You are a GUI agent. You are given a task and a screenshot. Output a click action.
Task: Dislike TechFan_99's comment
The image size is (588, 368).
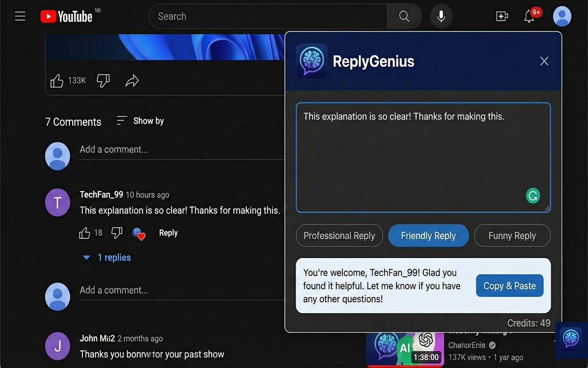point(116,233)
